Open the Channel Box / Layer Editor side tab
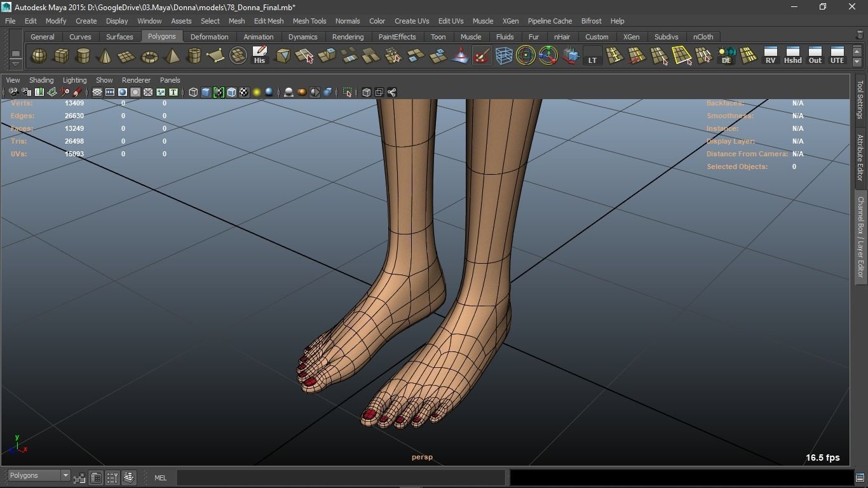Image resolution: width=868 pixels, height=488 pixels. pos(860,236)
